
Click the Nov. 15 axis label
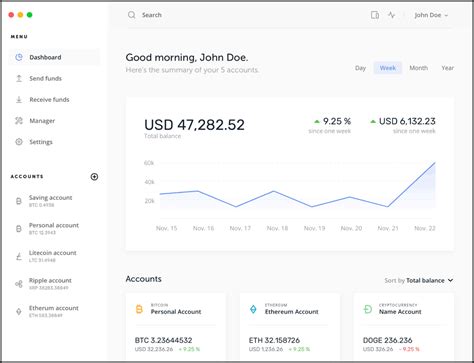click(x=166, y=228)
